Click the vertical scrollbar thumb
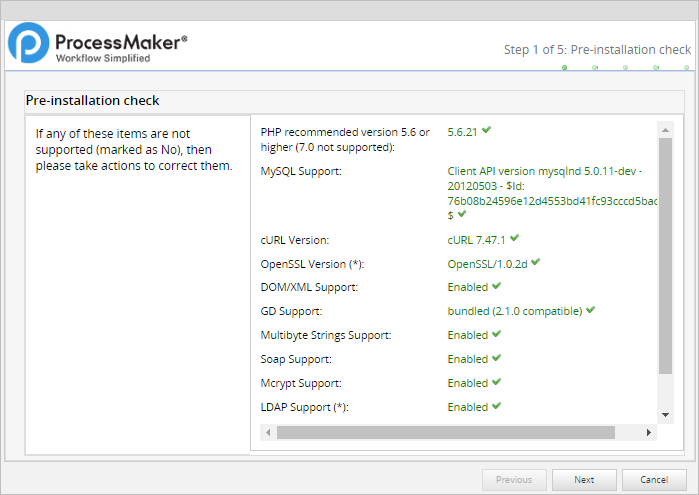 665,250
